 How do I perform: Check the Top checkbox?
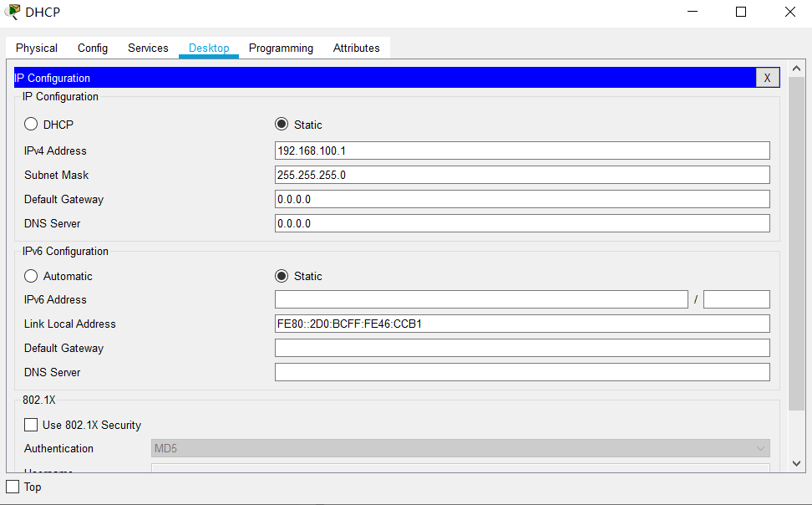tap(13, 487)
